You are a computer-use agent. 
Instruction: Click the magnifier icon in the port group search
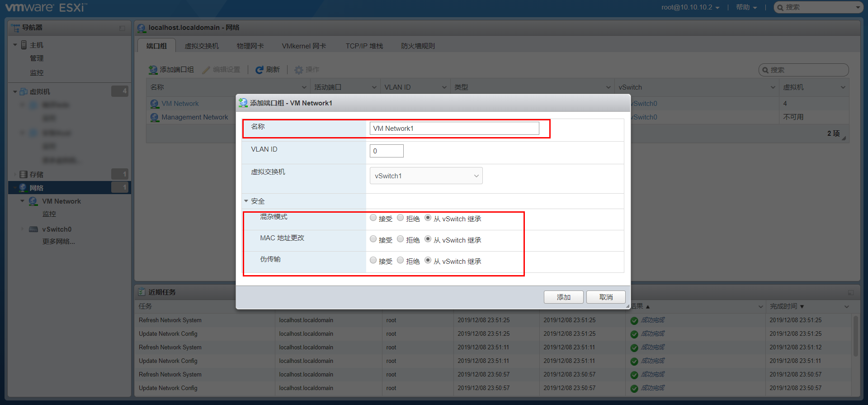click(x=765, y=70)
